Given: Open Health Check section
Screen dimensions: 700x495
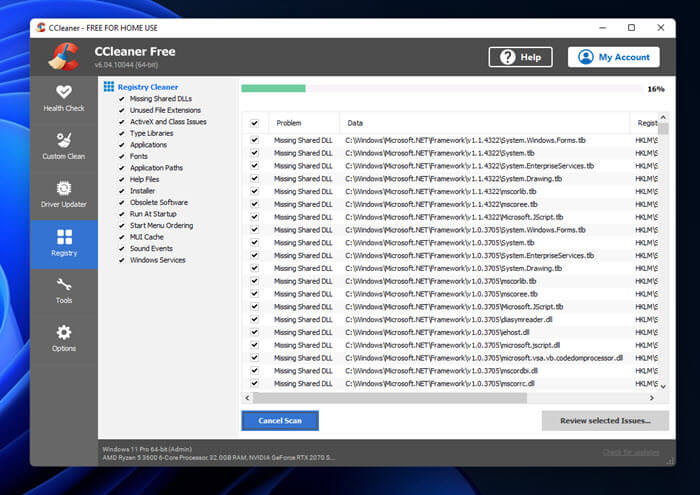Looking at the screenshot, I should click(x=64, y=99).
